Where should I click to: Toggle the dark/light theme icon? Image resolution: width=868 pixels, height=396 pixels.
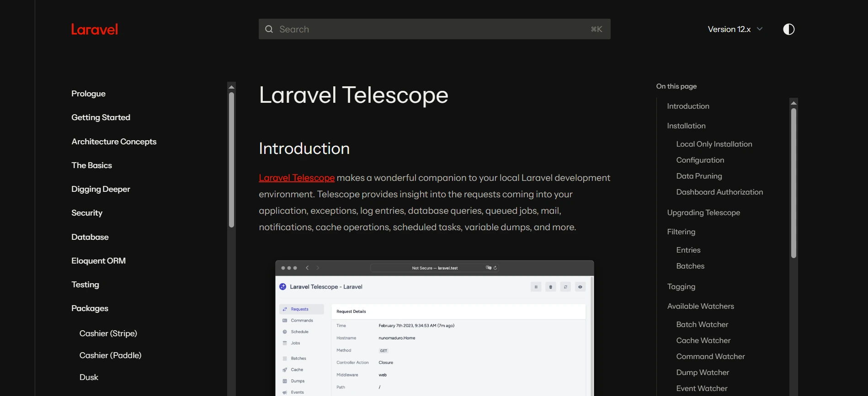pyautogui.click(x=788, y=29)
